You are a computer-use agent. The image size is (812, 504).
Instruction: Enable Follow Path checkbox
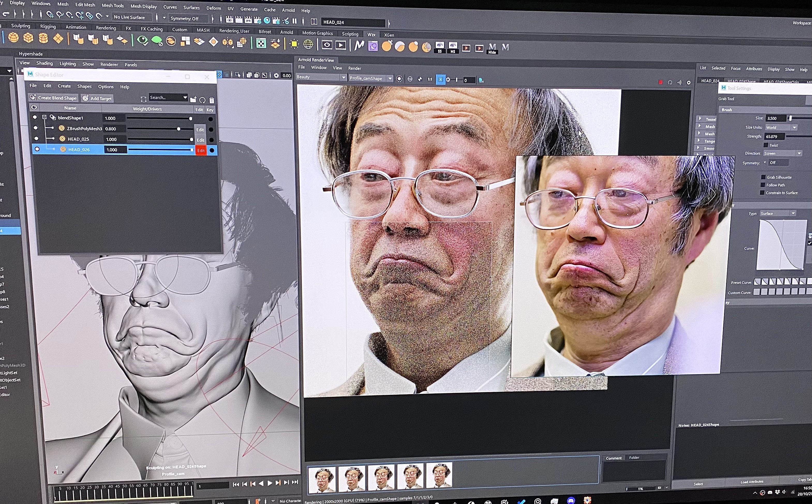point(763,185)
